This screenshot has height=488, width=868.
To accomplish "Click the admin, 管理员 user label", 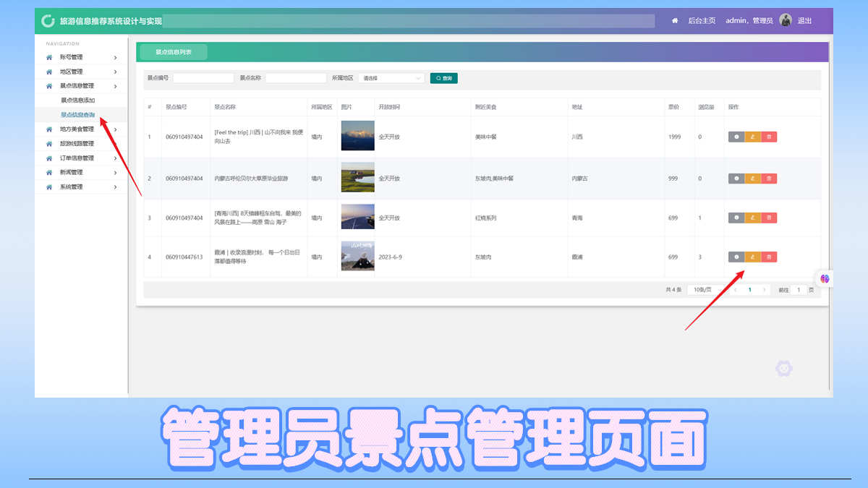I will (749, 21).
